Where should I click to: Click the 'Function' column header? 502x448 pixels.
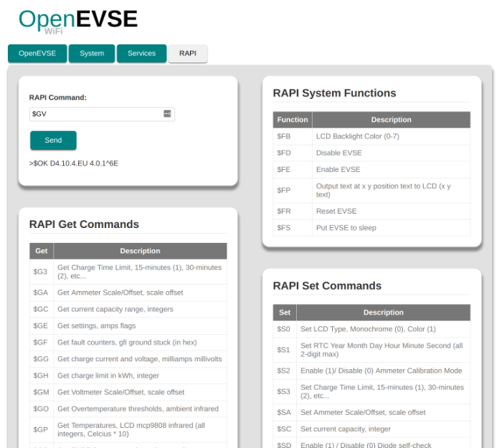pyautogui.click(x=293, y=120)
